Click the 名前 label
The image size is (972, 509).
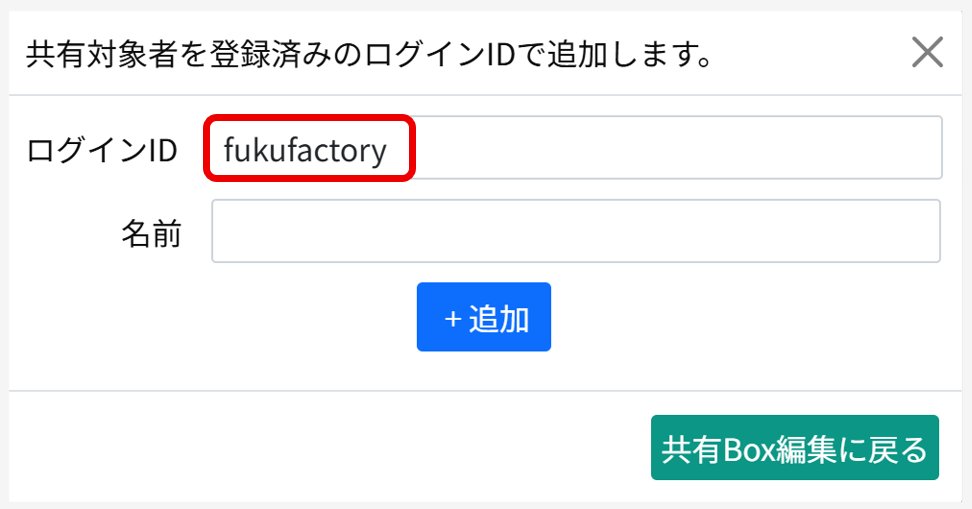pyautogui.click(x=152, y=233)
